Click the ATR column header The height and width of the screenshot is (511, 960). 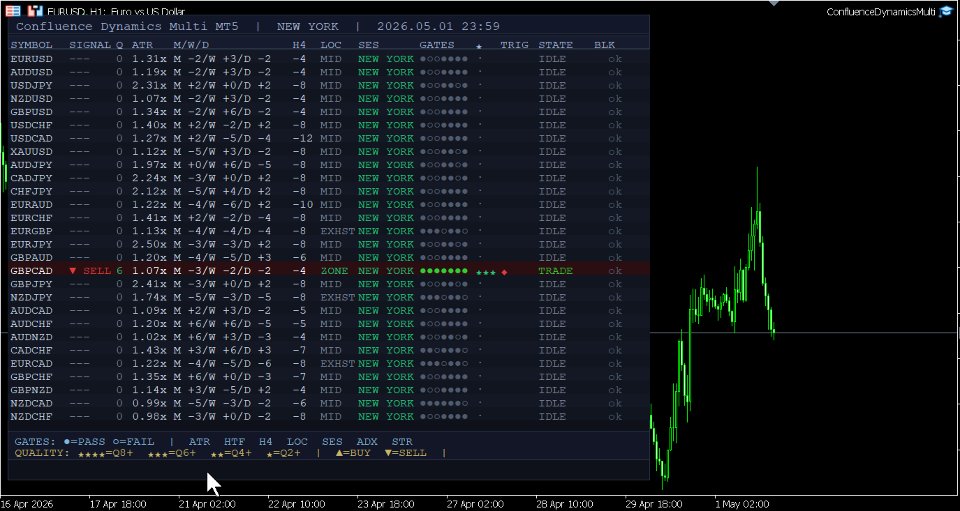pos(143,45)
